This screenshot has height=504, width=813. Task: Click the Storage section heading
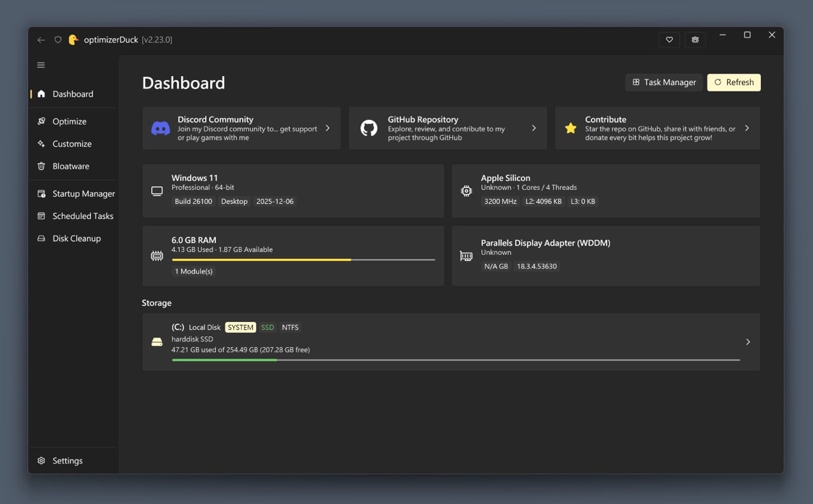[x=157, y=303]
